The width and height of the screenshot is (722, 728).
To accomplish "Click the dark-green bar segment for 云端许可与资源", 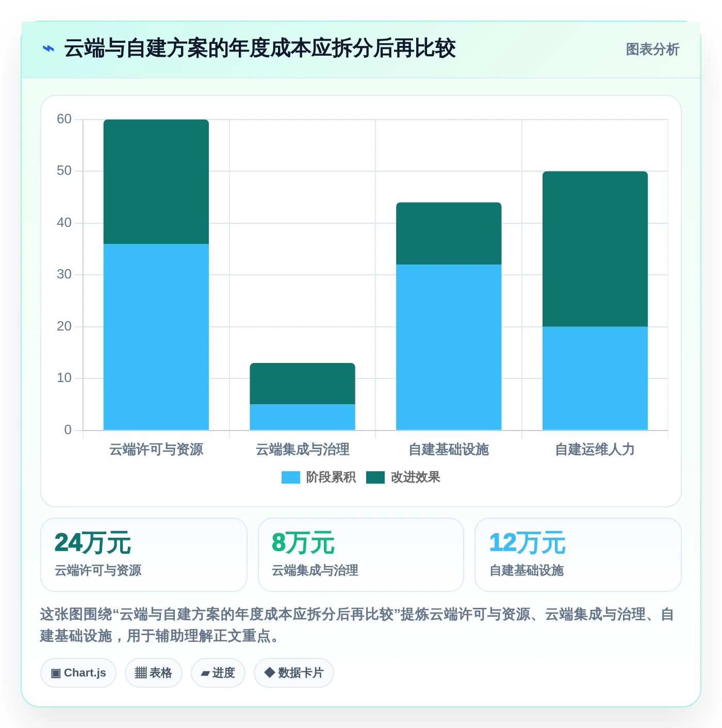I will click(156, 181).
